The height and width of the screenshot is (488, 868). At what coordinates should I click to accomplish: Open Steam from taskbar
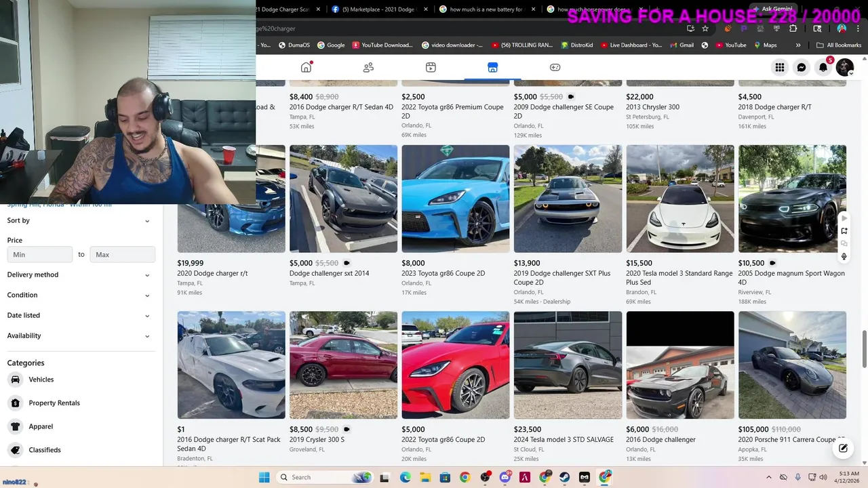(564, 477)
